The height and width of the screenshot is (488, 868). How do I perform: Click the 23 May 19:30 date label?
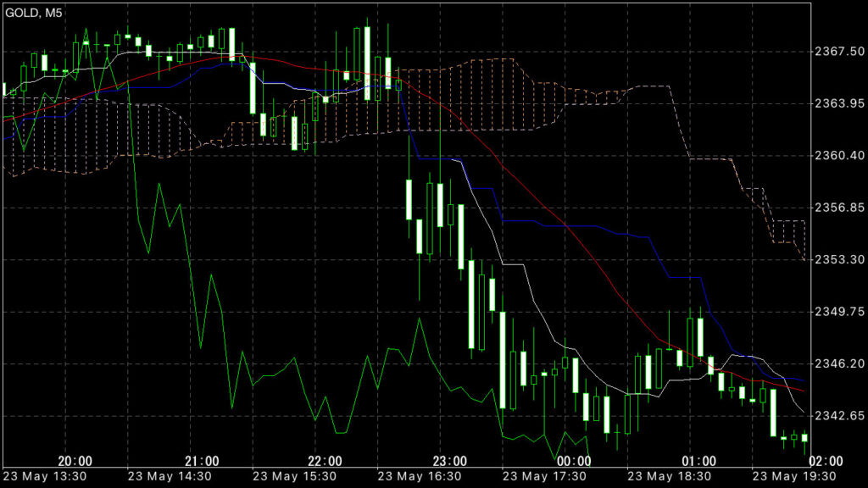[794, 476]
